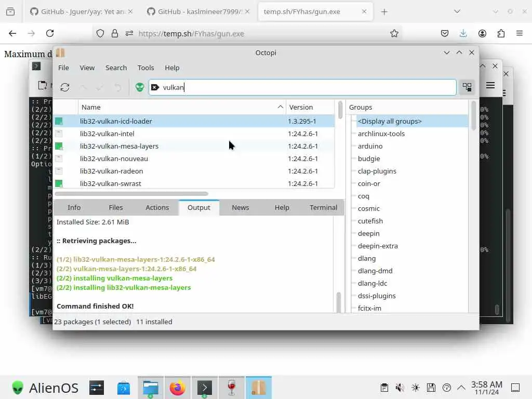The width and height of the screenshot is (532, 399).
Task: Click the package list vertical scrollbar
Action: coord(340,110)
